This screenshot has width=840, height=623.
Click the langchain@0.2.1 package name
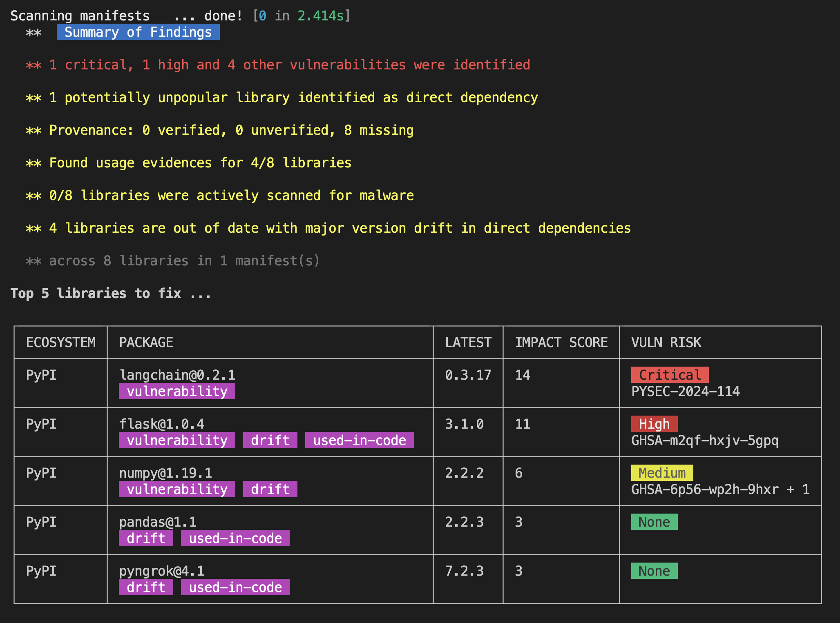tap(177, 375)
